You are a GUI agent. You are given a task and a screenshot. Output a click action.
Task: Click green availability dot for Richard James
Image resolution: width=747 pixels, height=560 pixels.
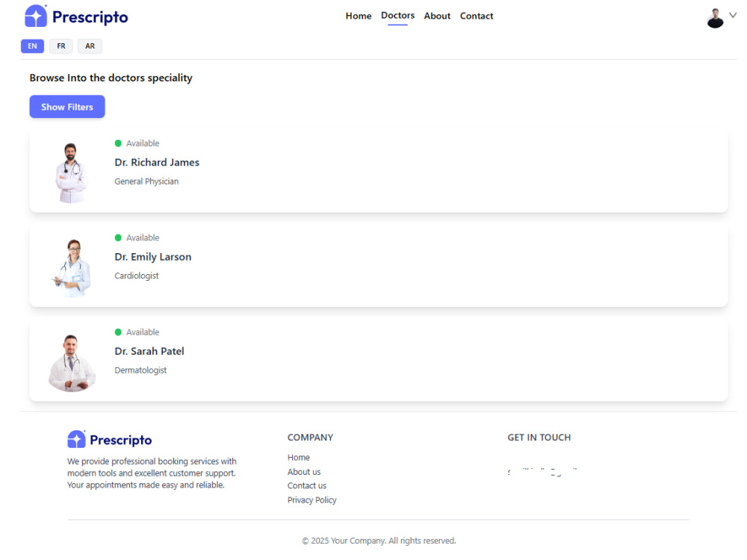coord(118,143)
